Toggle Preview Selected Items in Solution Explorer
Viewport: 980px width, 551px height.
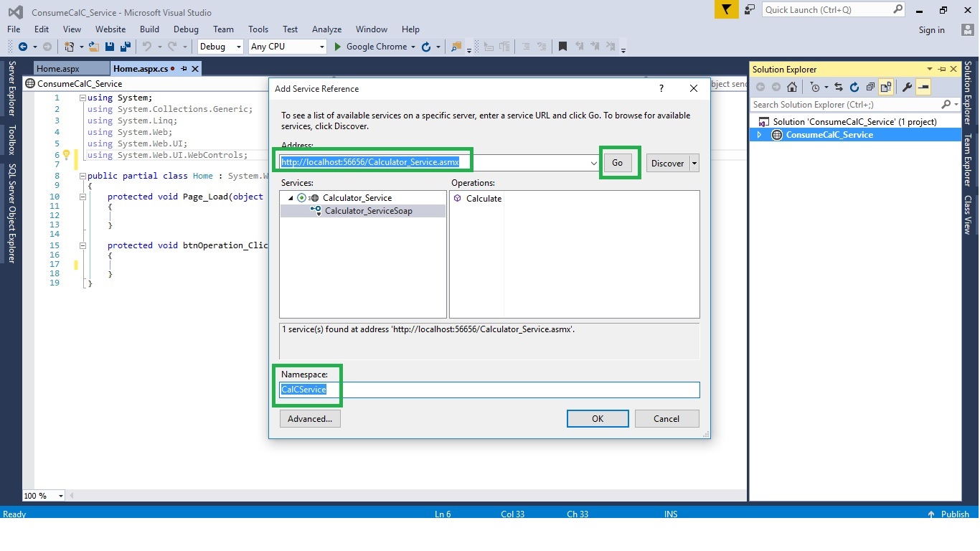click(x=924, y=87)
